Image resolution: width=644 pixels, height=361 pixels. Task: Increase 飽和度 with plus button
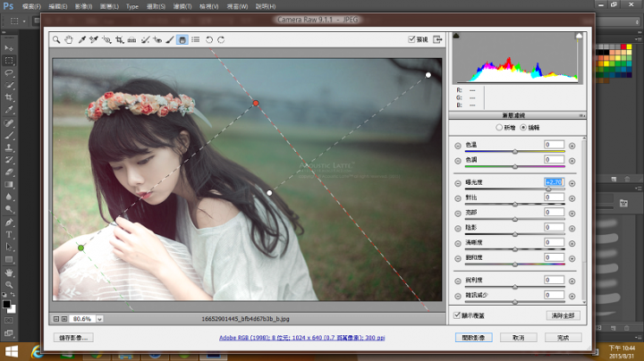[x=572, y=258]
